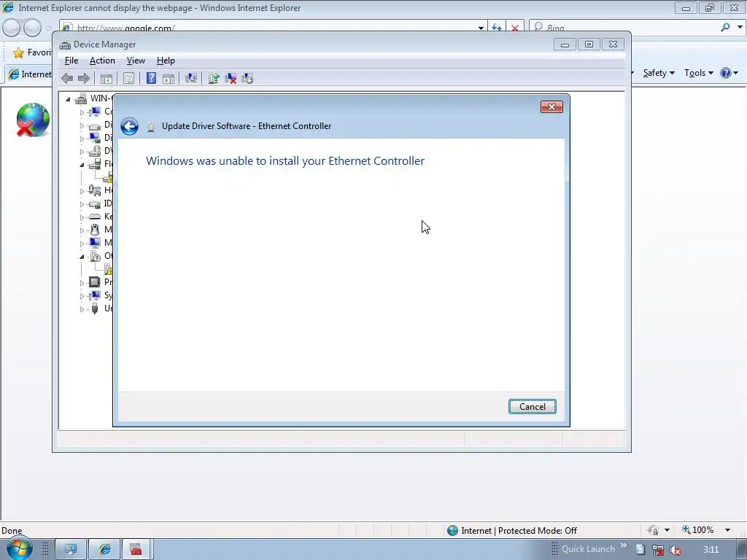
Task: Expand the DVD/CD-ROM drives category arrow
Action: click(x=82, y=152)
